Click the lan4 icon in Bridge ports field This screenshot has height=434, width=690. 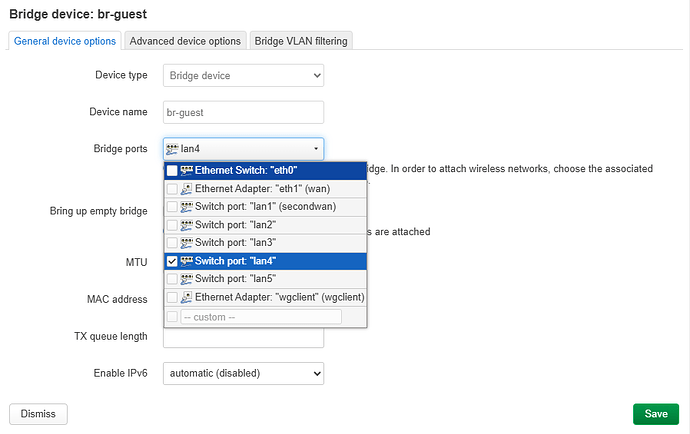(172, 149)
